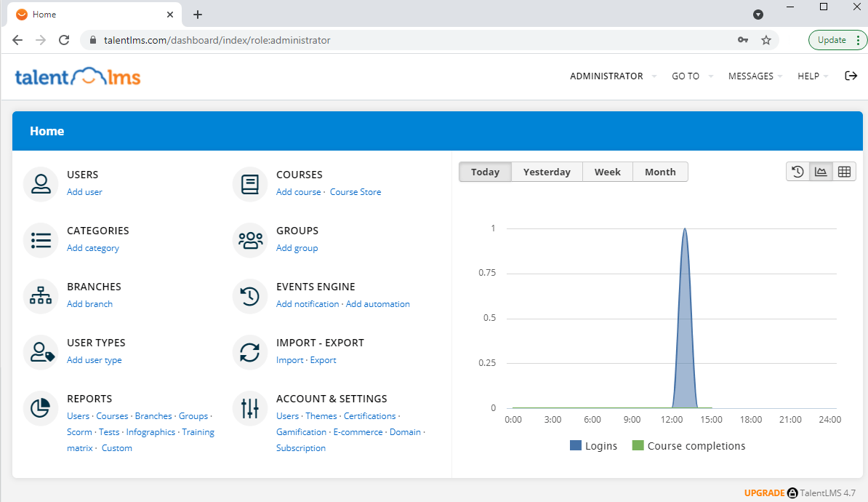
Task: Switch to the Home browser tab
Action: [x=95, y=15]
